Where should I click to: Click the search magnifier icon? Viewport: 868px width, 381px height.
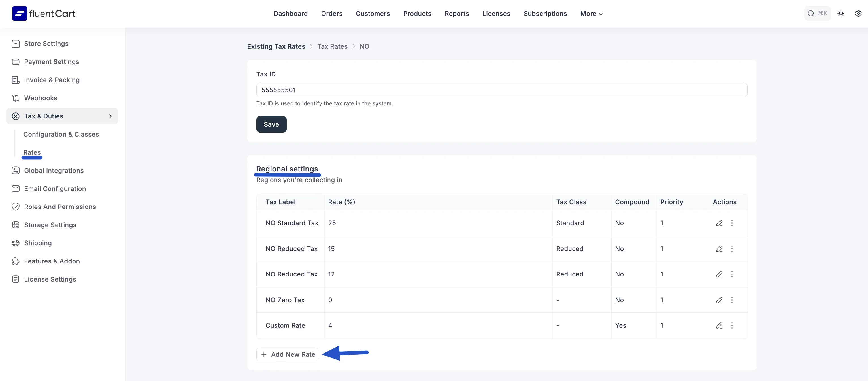point(811,14)
